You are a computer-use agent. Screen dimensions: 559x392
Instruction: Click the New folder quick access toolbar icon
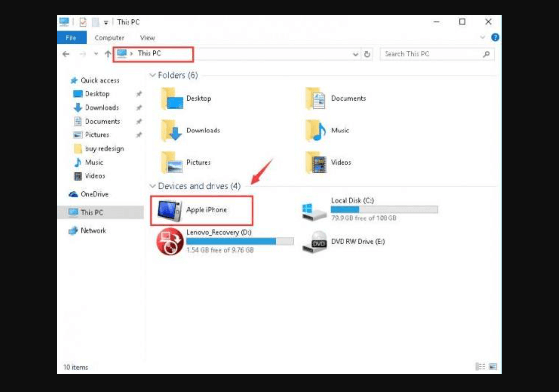coord(95,22)
